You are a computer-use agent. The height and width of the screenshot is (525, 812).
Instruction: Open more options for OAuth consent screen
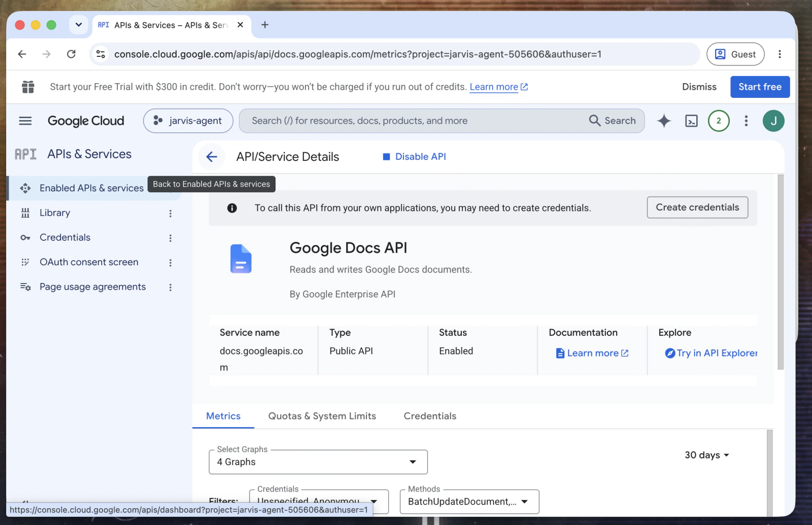pos(171,263)
